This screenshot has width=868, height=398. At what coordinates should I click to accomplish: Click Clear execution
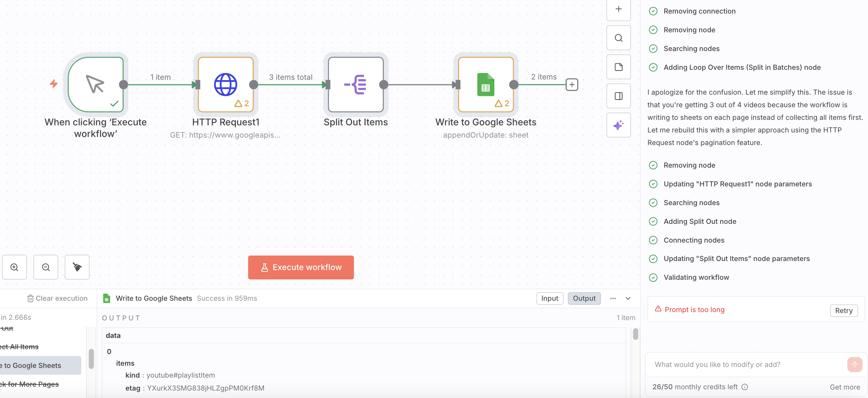coord(57,298)
